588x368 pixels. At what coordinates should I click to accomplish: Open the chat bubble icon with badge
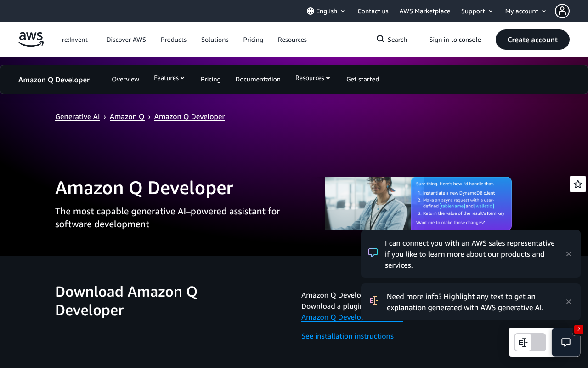566,342
